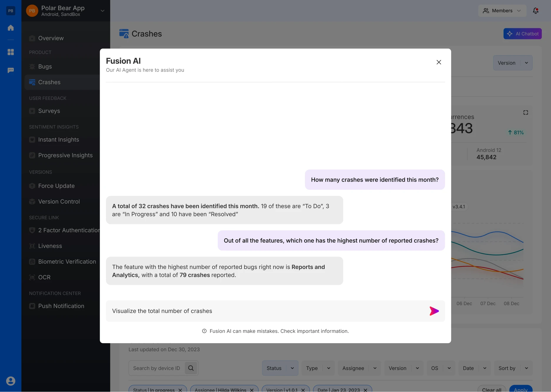The width and height of the screenshot is (551, 392).
Task: Select Progressive Insights menu item
Action: pyautogui.click(x=65, y=155)
